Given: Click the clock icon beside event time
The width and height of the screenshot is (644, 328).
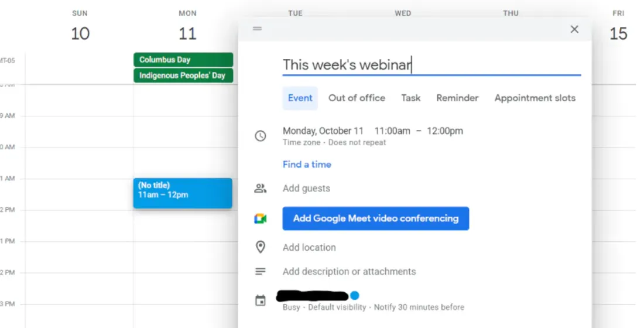Looking at the screenshot, I should tap(261, 136).
